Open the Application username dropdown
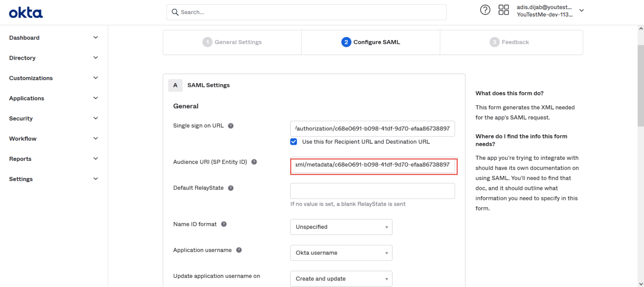 341,253
